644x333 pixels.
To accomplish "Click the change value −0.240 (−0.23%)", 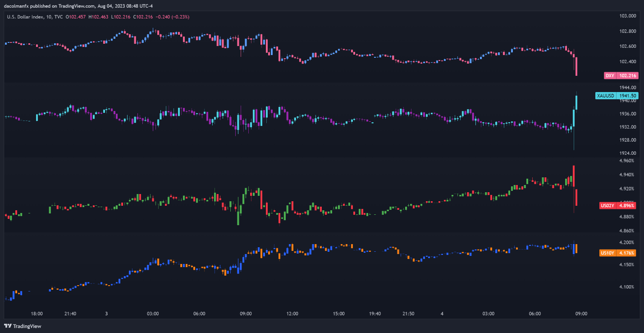I will coord(172,17).
